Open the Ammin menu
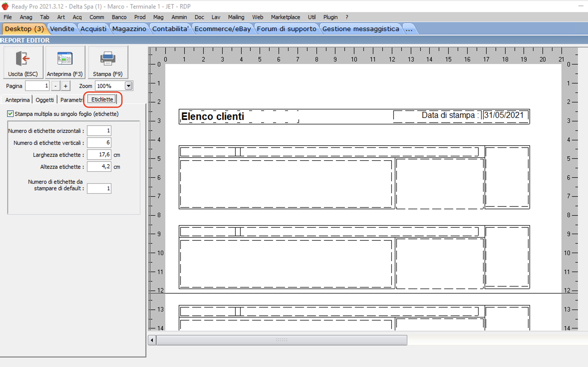 pos(179,17)
